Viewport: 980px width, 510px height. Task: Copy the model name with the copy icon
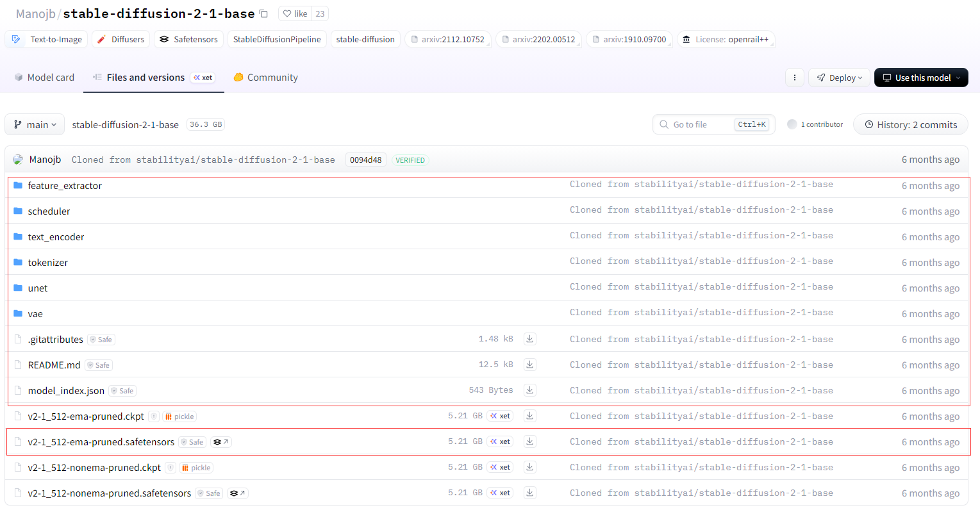tap(263, 13)
